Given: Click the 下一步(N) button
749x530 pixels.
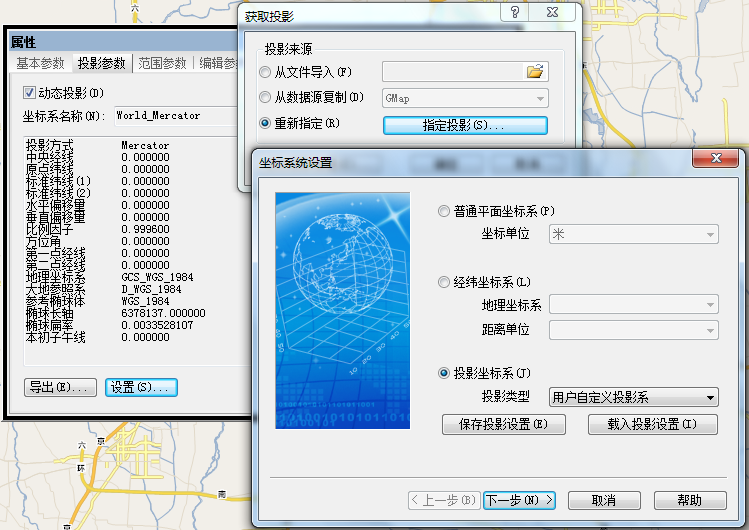Looking at the screenshot, I should (x=519, y=500).
